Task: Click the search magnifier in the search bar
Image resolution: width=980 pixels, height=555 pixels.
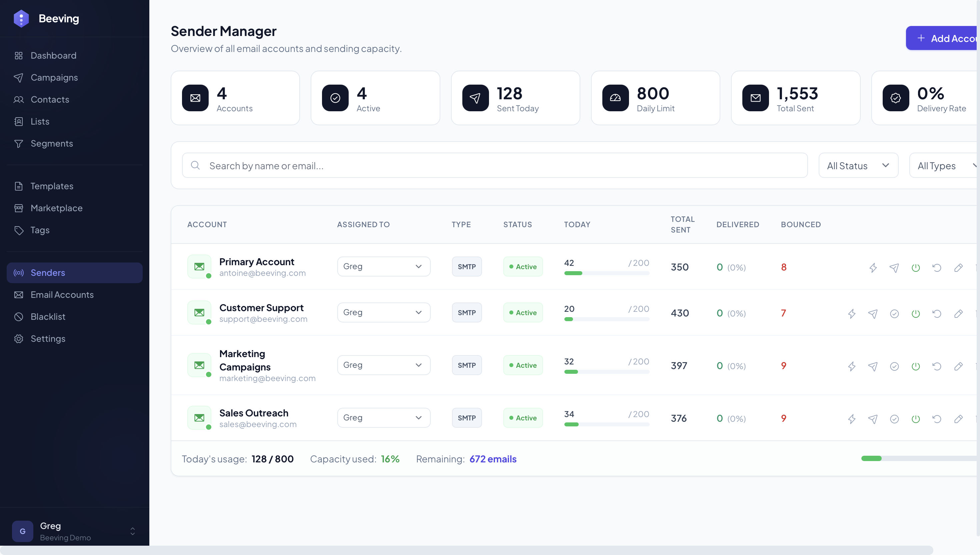Action: 196,166
